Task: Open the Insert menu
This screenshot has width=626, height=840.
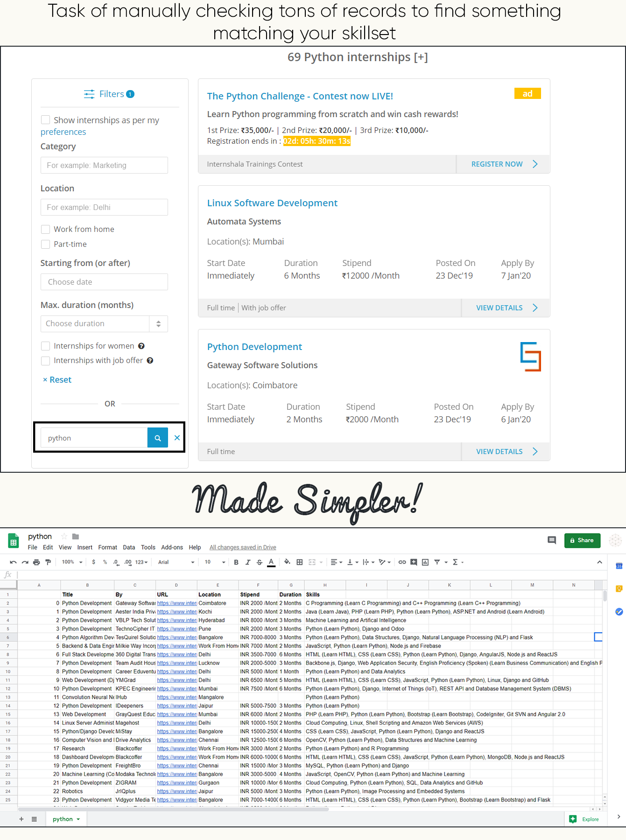Action: [85, 547]
